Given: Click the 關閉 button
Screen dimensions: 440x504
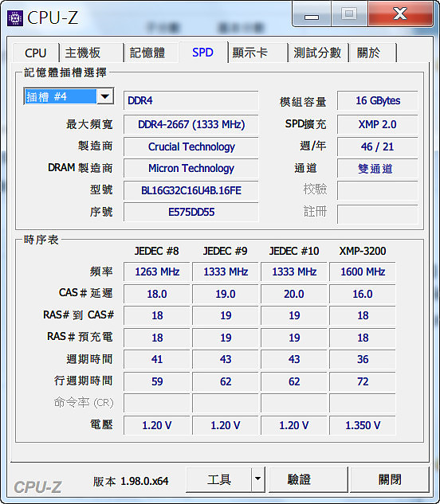Looking at the screenshot, I should pos(390,479).
